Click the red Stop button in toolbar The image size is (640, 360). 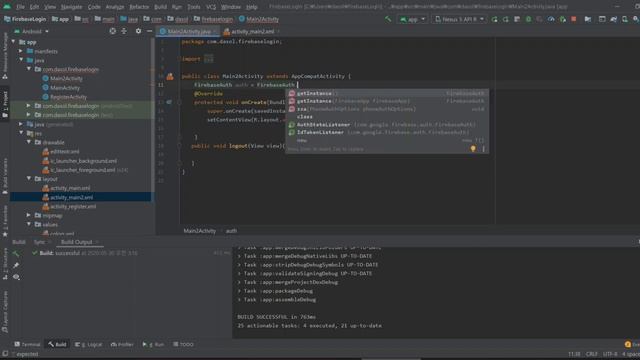point(573,19)
